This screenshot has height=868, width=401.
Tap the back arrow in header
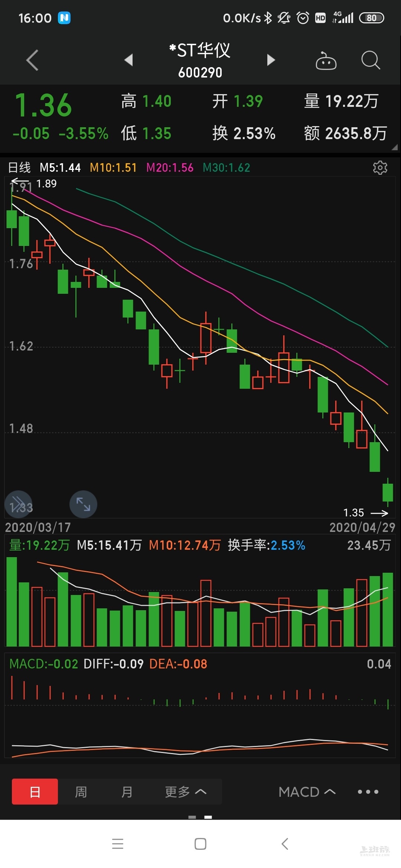coord(33,60)
